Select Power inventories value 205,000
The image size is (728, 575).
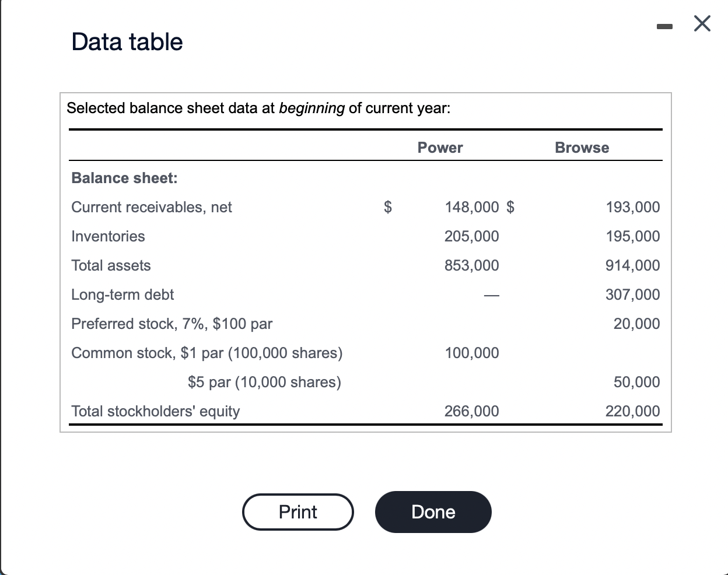coord(472,236)
